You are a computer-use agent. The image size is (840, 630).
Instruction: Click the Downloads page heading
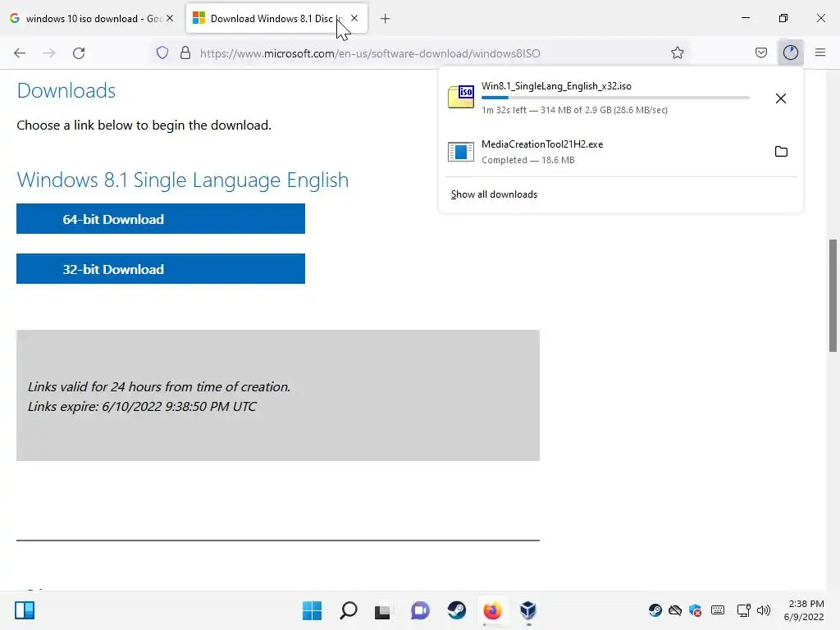pos(66,90)
